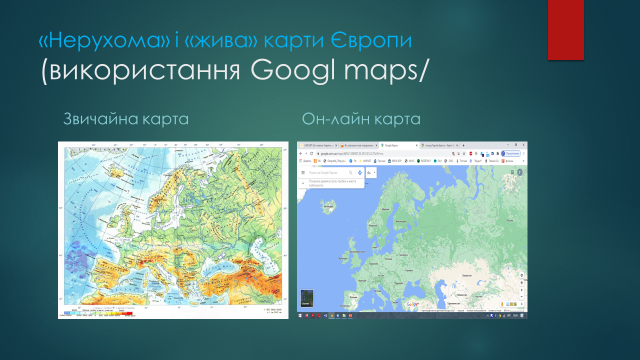
Task: Toggle show my location control
Action: tap(522, 282)
